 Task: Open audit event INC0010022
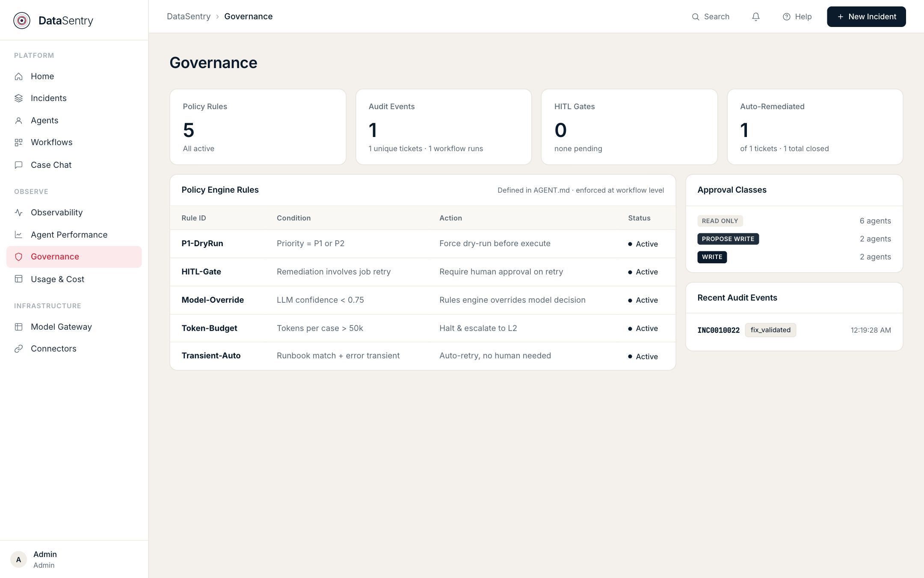(x=718, y=330)
